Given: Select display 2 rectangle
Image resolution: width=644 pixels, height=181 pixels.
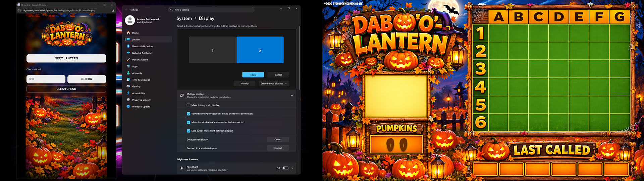Looking at the screenshot, I should pos(260,50).
